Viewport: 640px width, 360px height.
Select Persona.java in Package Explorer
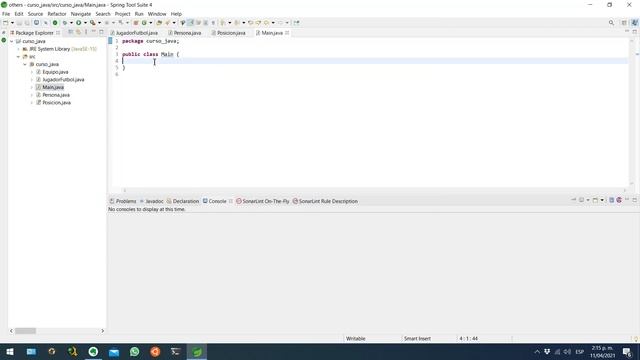coord(56,95)
